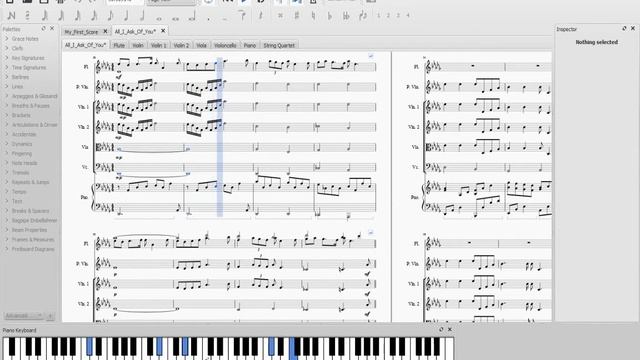This screenshot has width=640, height=360.
Task: Click the plus button beside Advanced
Action: pos(50,316)
